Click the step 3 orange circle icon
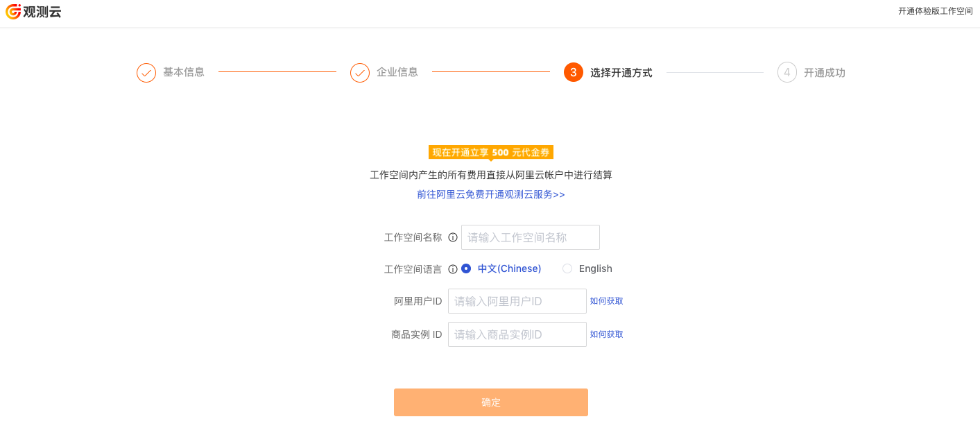This screenshot has height=444, width=980. [574, 72]
